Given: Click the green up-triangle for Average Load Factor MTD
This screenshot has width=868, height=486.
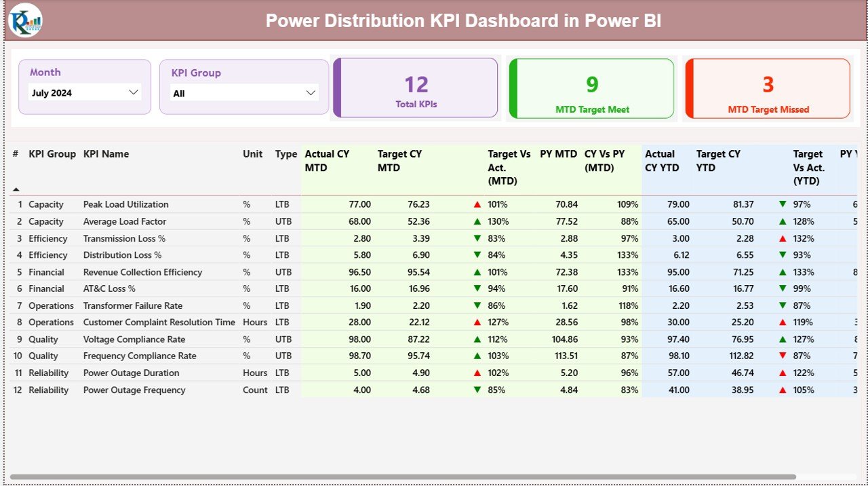Looking at the screenshot, I should click(477, 221).
